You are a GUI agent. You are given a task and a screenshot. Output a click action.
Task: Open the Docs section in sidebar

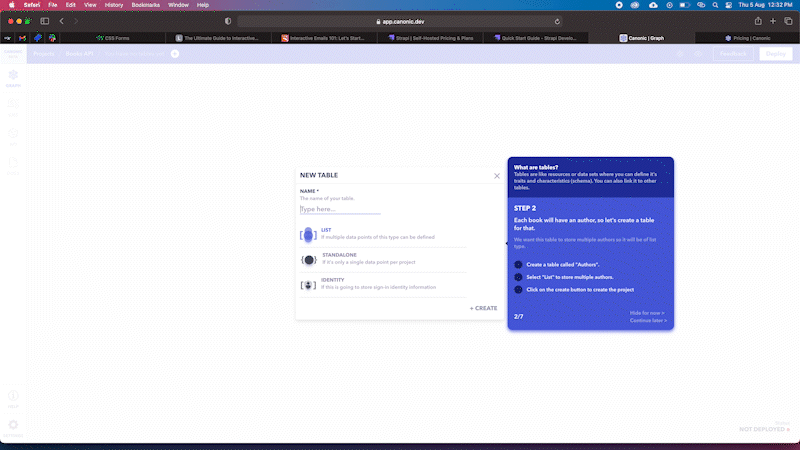[13, 166]
